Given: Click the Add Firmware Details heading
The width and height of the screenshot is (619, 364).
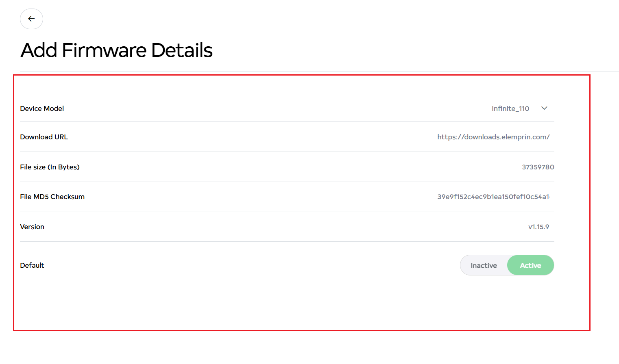Looking at the screenshot, I should [x=116, y=50].
